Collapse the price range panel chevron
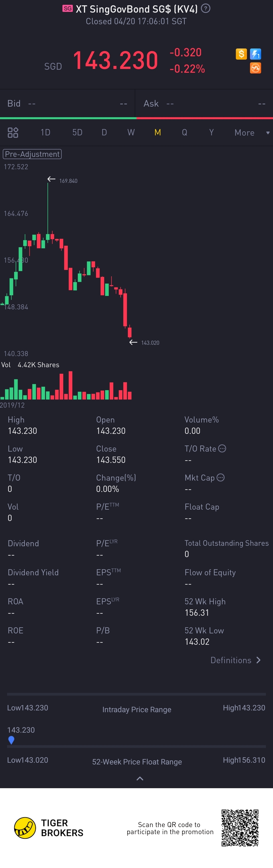This screenshot has width=273, height=868. click(x=140, y=778)
